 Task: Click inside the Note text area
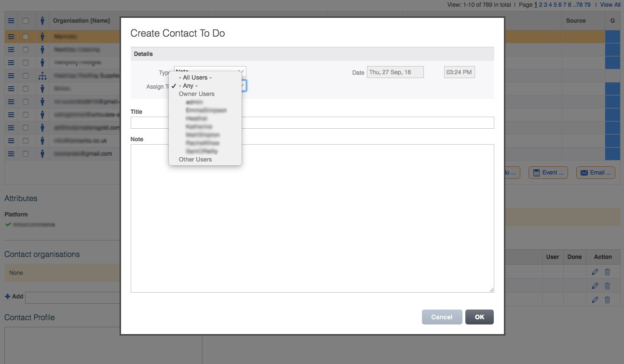pyautogui.click(x=312, y=218)
